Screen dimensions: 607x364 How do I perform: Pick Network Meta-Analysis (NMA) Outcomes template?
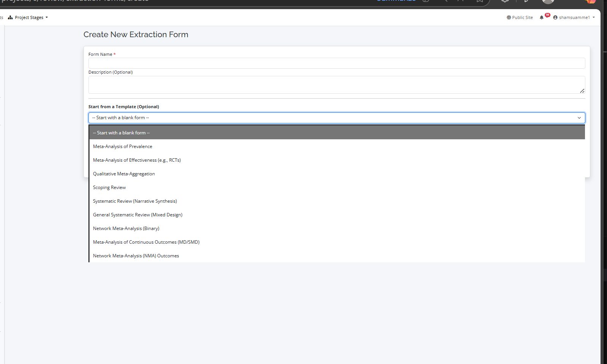136,256
